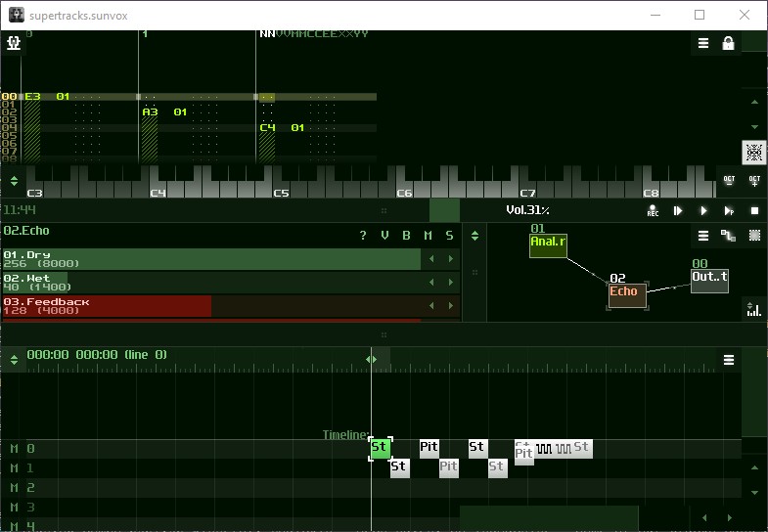This screenshot has width=768, height=532.
Task: Click the up/down expander beside the piano keyboard
Action: (14, 181)
